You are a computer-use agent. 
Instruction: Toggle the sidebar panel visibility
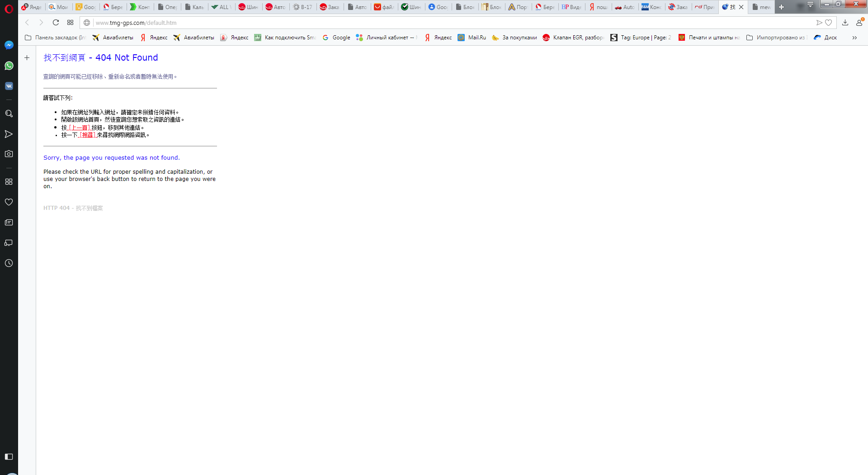[9, 456]
